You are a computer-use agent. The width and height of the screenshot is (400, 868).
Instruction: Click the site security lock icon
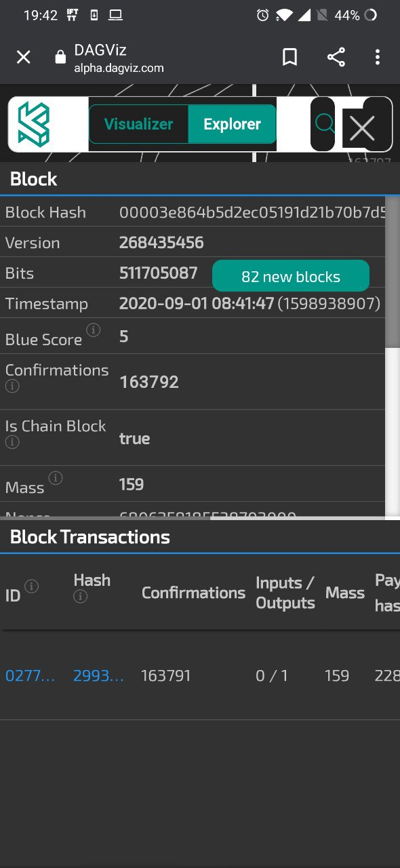(59, 57)
